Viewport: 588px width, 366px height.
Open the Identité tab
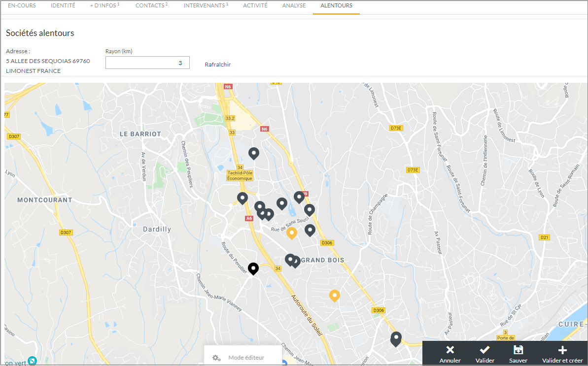coord(63,6)
